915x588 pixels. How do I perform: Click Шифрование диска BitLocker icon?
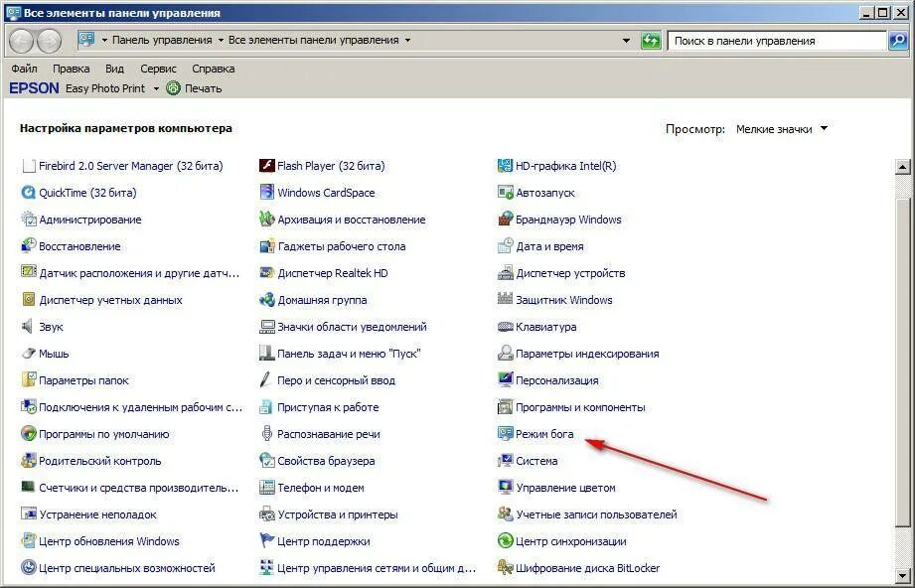tap(505, 568)
